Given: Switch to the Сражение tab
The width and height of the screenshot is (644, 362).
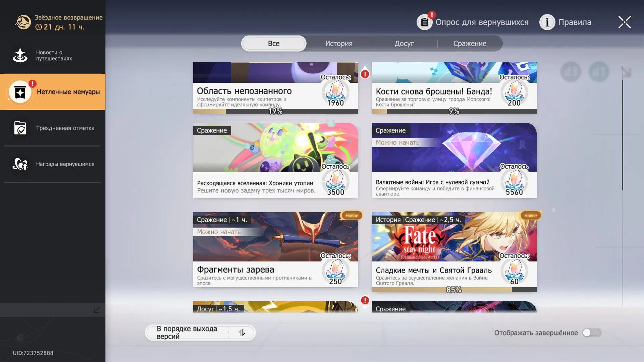Looking at the screenshot, I should [470, 44].
